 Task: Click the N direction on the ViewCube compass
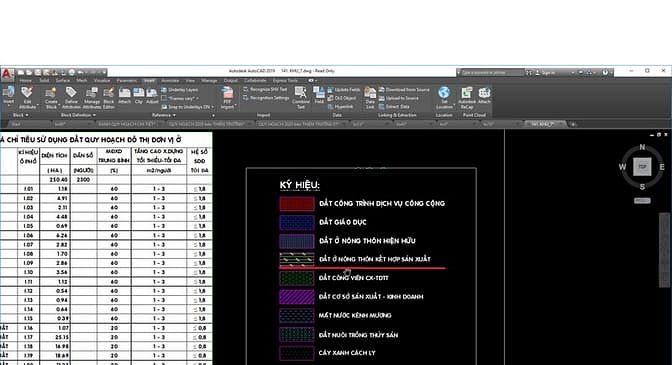click(x=642, y=147)
